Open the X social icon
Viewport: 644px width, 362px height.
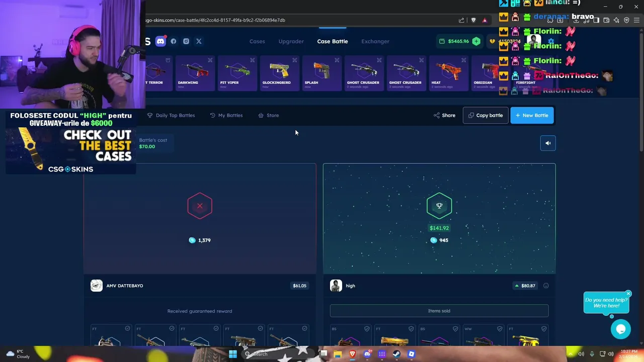coord(199,41)
